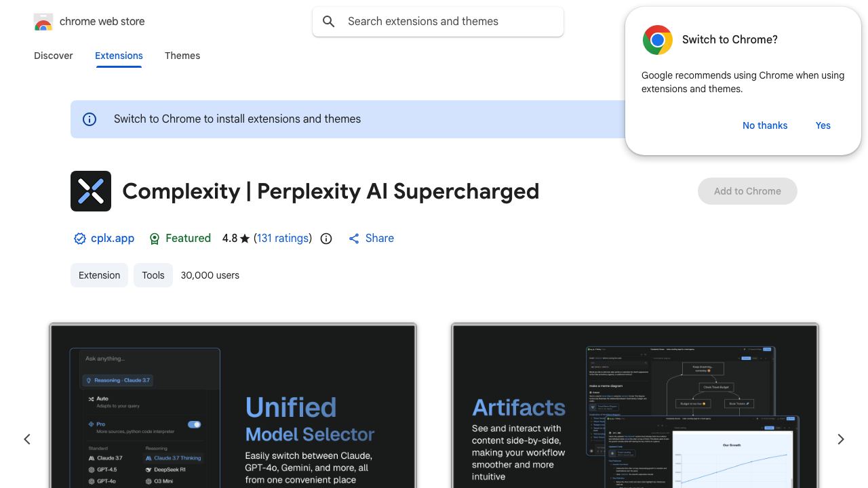Screen dimensions: 868x488
Task: Click the search magnifier icon
Action: tap(329, 22)
